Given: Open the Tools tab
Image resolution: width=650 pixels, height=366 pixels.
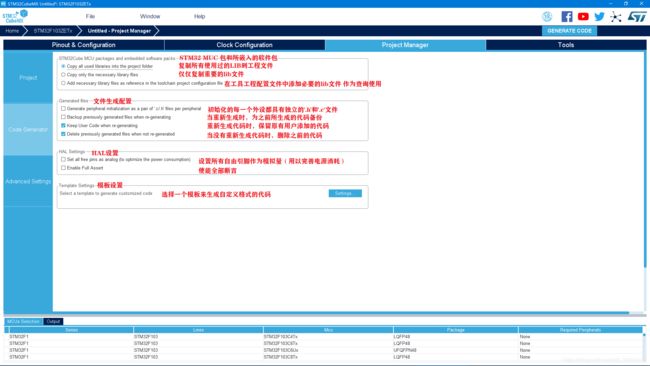Looking at the screenshot, I should [565, 45].
